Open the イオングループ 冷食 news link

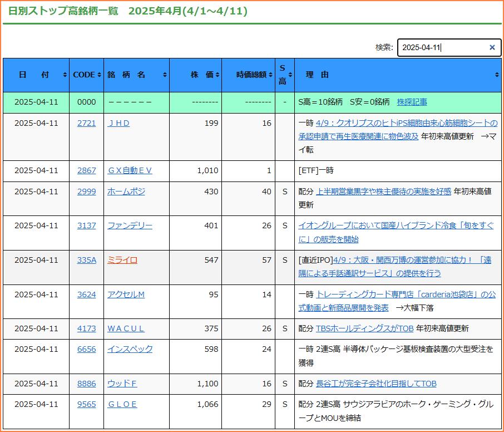[396, 233]
